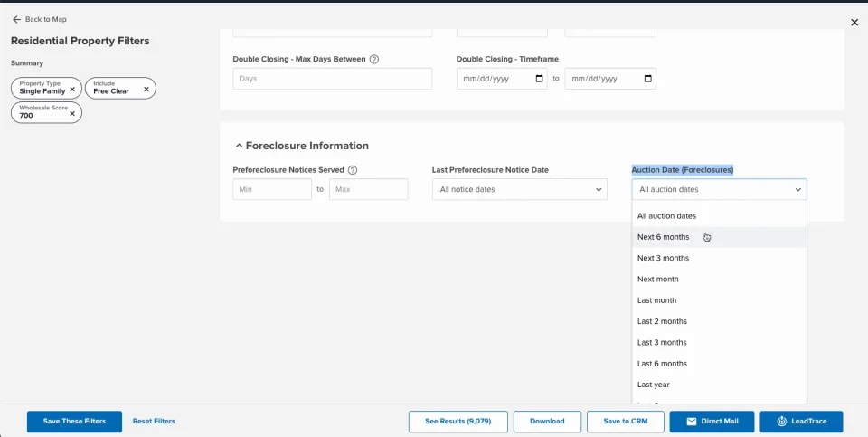This screenshot has width=868, height=437.
Task: Select Next 3 months option
Action: [719, 258]
